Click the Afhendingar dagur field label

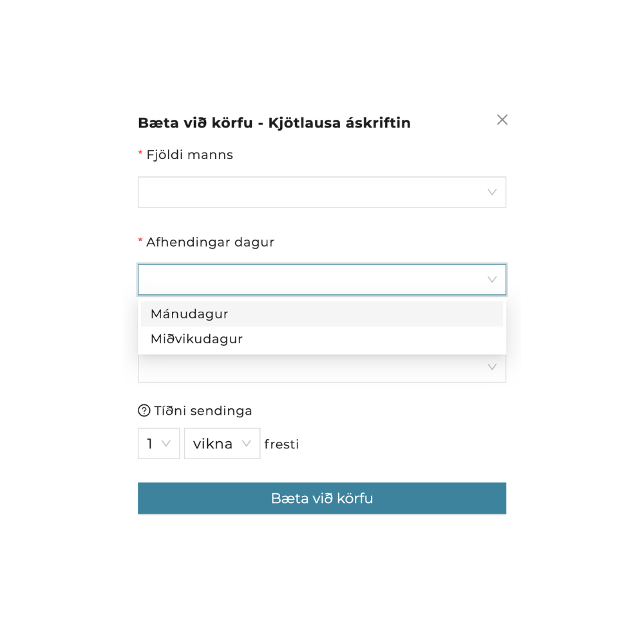pyautogui.click(x=210, y=242)
